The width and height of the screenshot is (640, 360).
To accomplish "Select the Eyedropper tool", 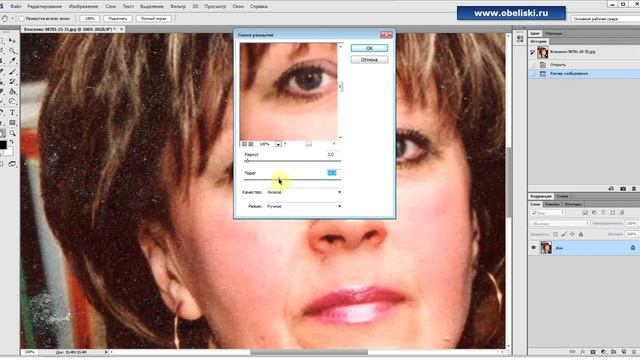I will (x=12, y=61).
